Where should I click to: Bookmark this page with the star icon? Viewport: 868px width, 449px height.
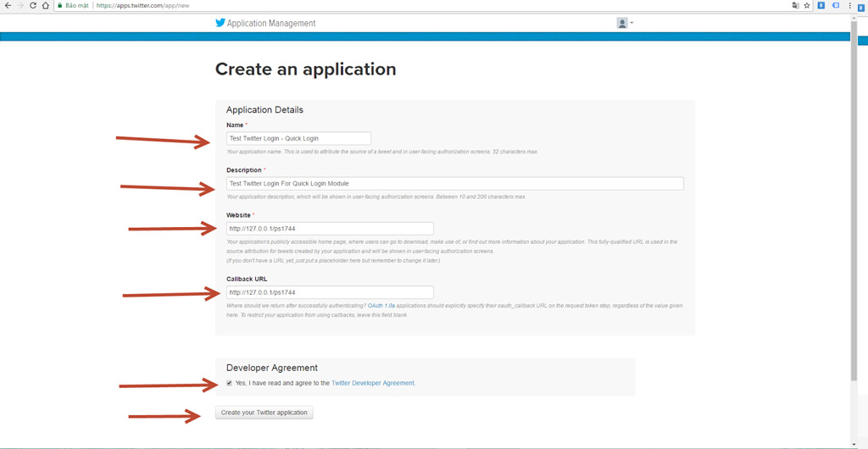point(807,6)
